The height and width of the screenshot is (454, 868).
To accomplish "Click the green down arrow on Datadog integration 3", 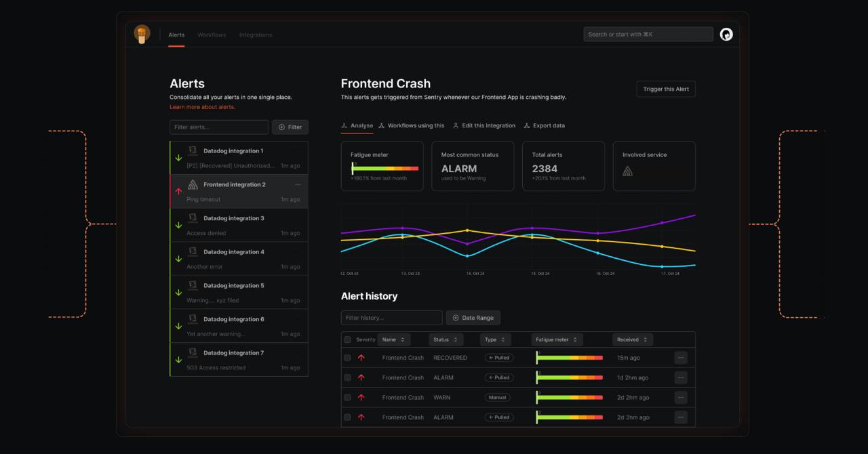I will [x=178, y=225].
